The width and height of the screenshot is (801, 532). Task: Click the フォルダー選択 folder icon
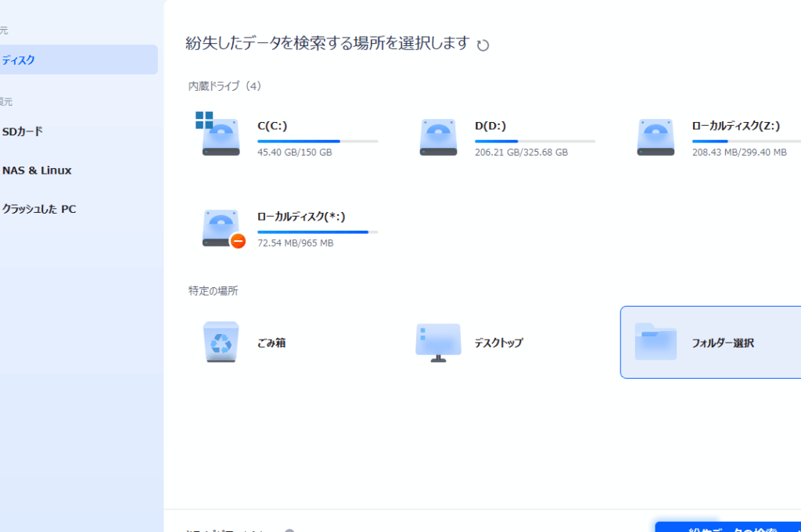(656, 343)
